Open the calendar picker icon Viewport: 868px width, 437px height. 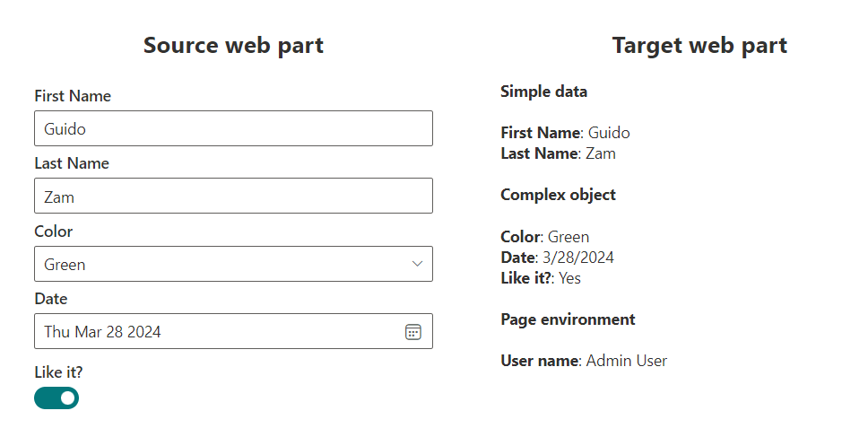[412, 332]
